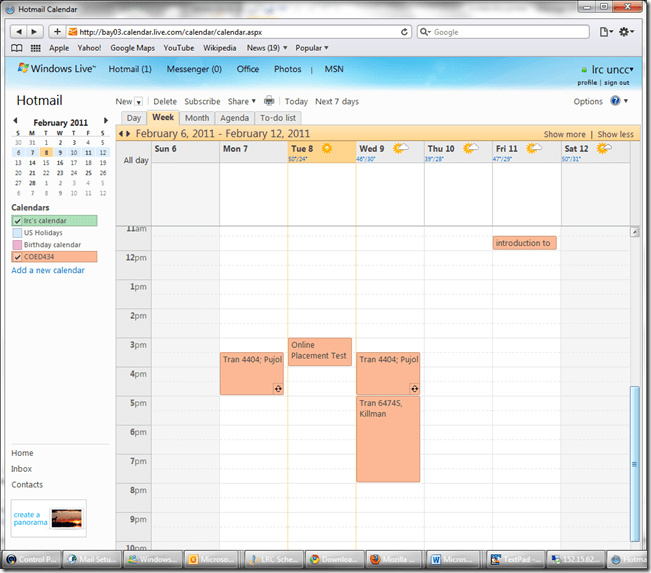
Task: Click the weather icon on Fri 11
Action: (x=534, y=148)
